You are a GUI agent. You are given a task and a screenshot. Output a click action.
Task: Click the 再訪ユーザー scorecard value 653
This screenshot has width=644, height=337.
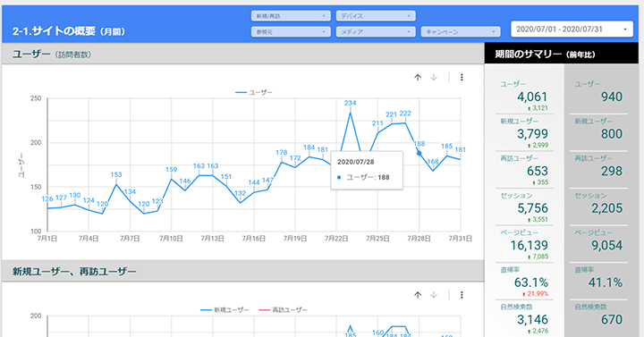click(538, 171)
